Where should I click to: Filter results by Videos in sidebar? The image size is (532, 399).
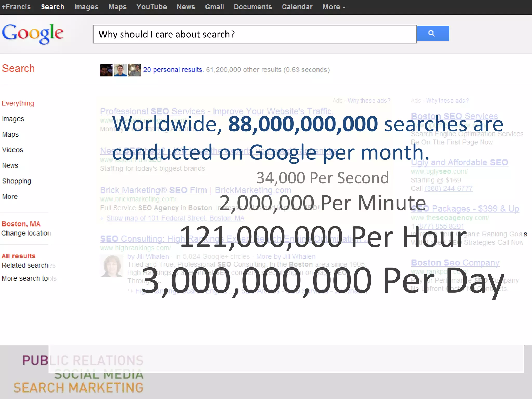(x=12, y=150)
